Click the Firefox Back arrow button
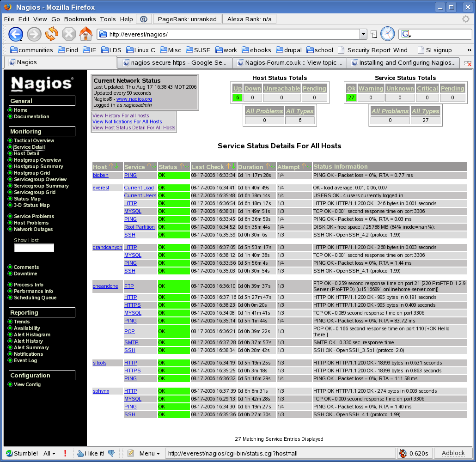This screenshot has width=476, height=462. 16,34
